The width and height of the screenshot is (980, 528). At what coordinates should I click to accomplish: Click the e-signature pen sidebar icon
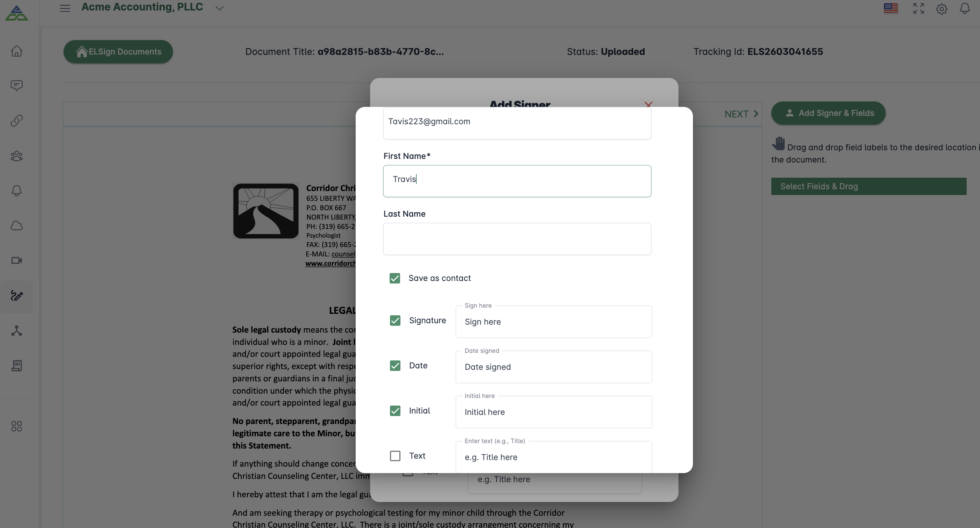click(16, 296)
